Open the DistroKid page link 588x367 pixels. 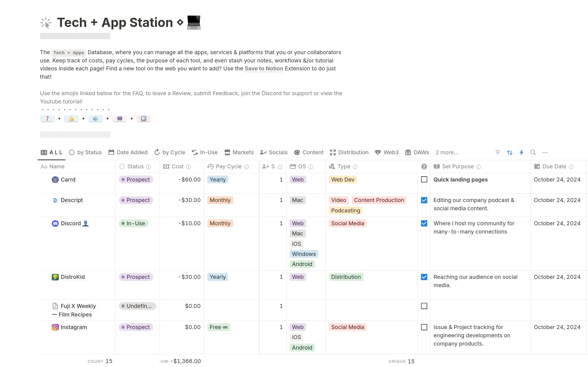coord(73,277)
